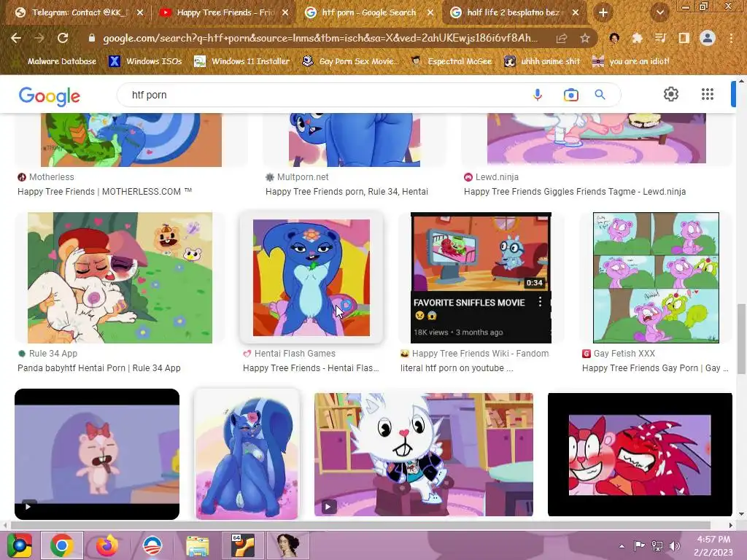The image size is (747, 560).
Task: Open the Action Center flag icon
Action: point(639,545)
